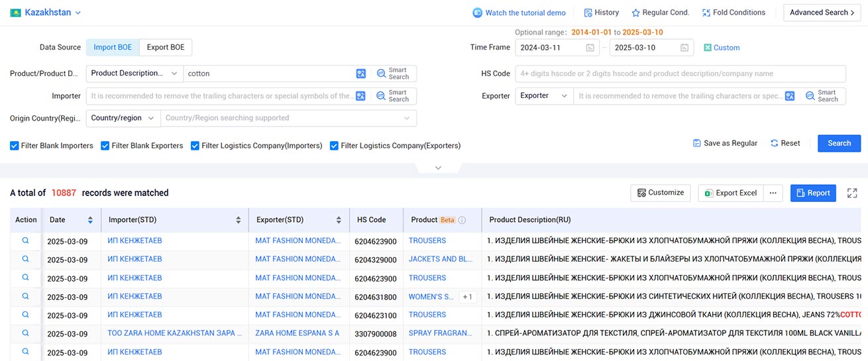Open JACKETS AND BL... product link
The width and height of the screenshot is (868, 361).
[441, 259]
